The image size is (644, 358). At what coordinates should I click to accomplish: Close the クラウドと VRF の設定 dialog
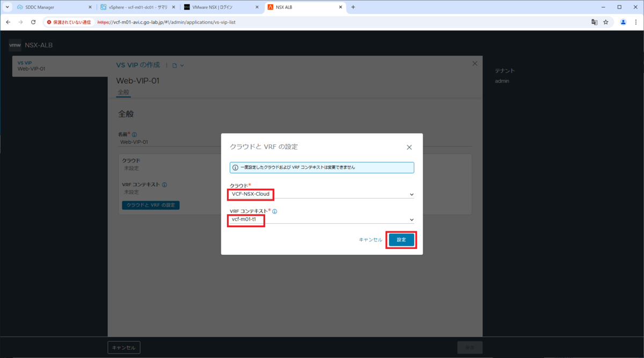tap(409, 147)
